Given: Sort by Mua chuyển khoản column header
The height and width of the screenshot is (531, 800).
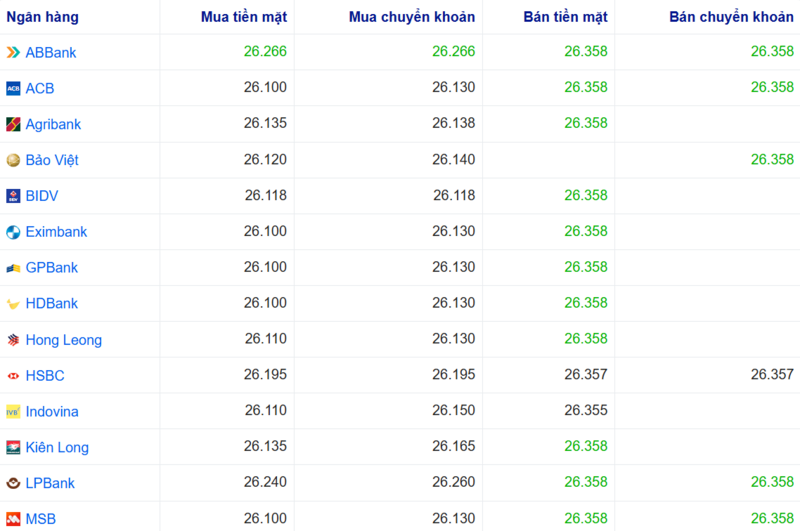Looking at the screenshot, I should click(412, 17).
